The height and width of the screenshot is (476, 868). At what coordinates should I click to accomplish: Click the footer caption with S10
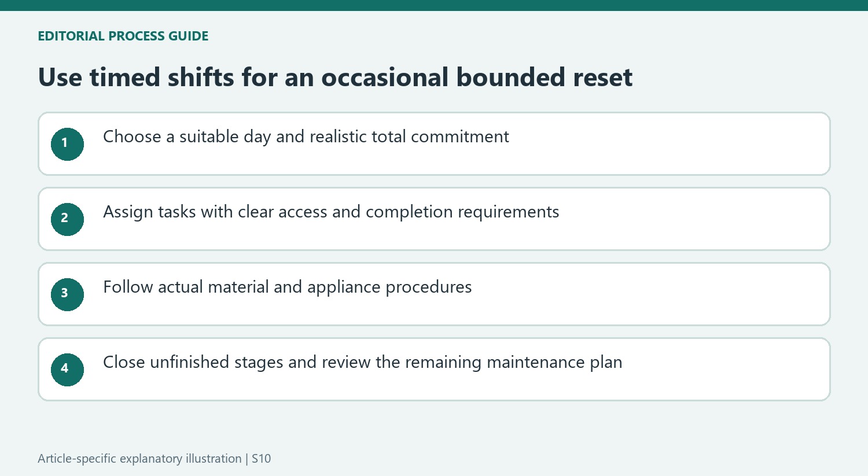point(155,459)
